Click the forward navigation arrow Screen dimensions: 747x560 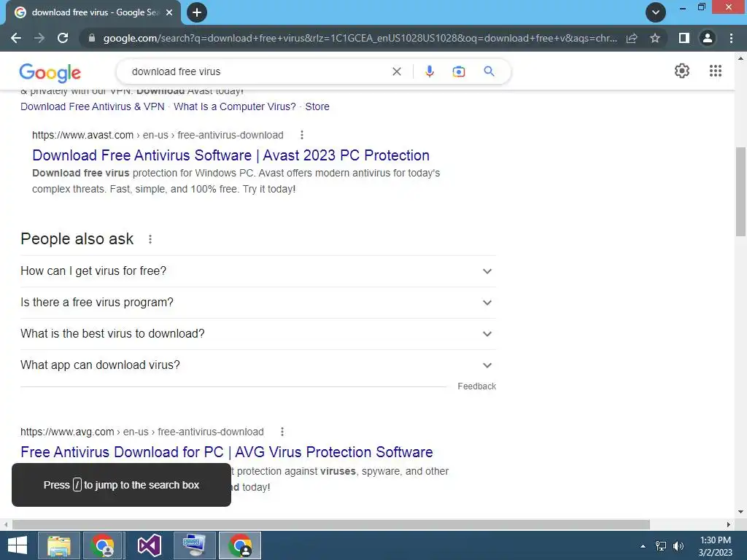(x=39, y=38)
